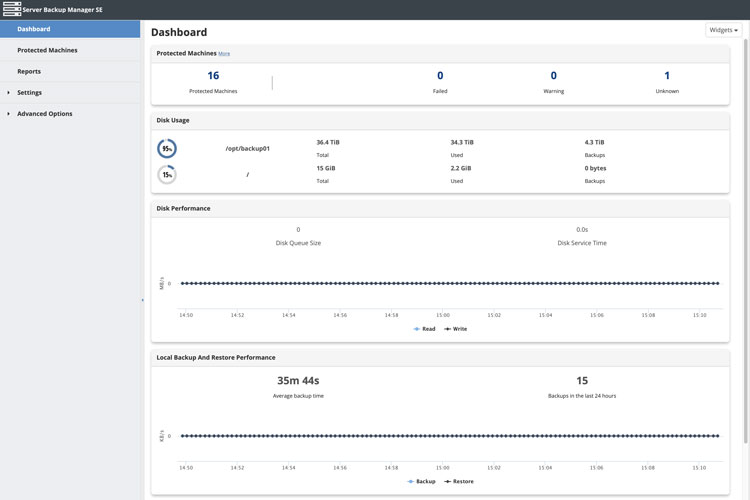750x500 pixels.
Task: Click the 15 backups in last 24 hours
Action: pyautogui.click(x=582, y=380)
